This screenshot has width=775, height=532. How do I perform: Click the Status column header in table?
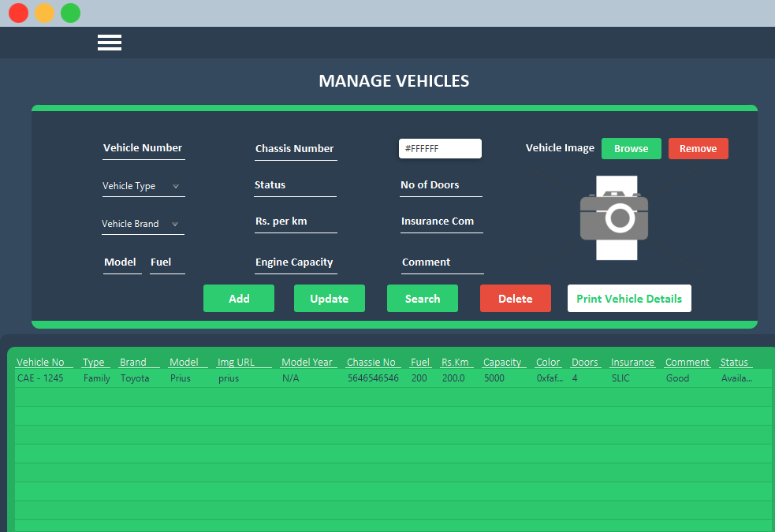735,362
